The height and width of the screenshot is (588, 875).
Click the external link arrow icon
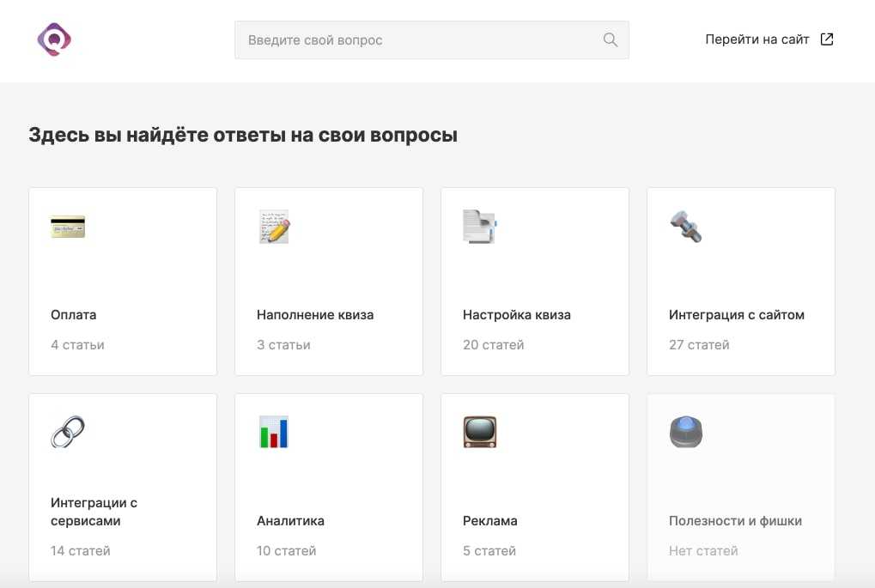pos(827,39)
